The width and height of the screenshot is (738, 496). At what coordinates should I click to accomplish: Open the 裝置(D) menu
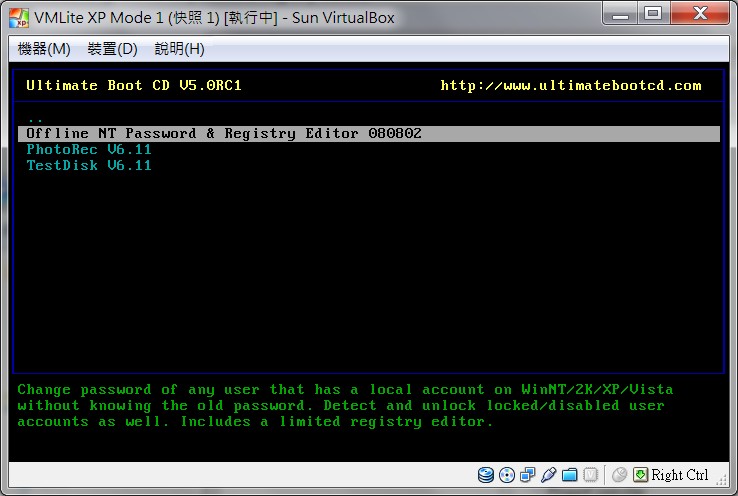coord(112,49)
